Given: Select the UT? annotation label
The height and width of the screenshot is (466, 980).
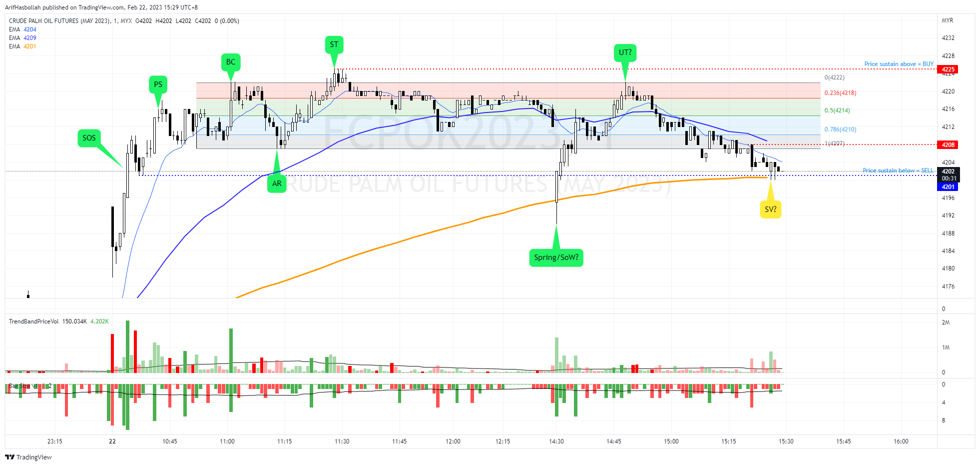Looking at the screenshot, I should (625, 52).
